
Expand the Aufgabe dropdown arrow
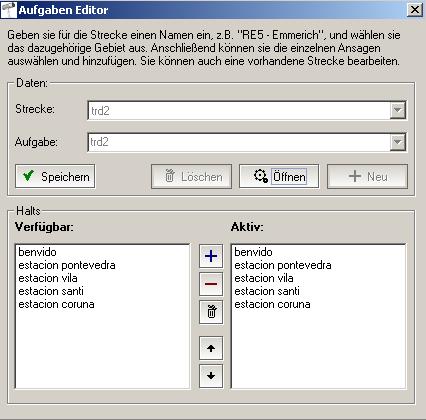click(398, 142)
